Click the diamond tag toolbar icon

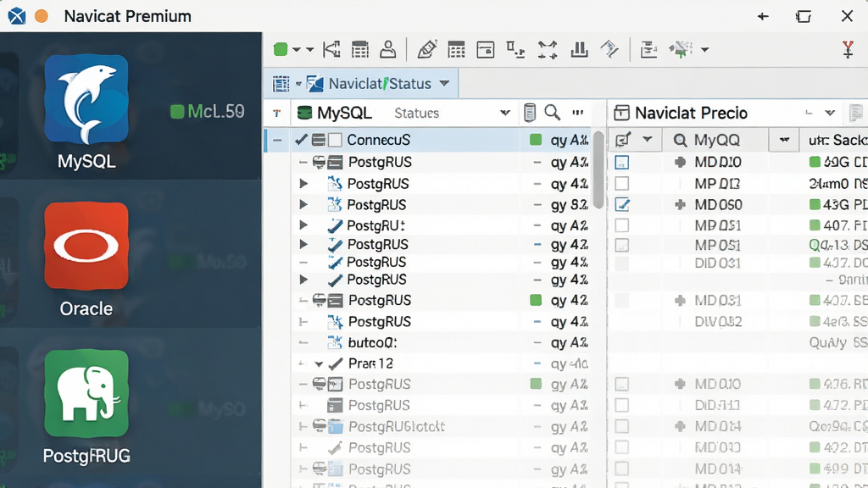[609, 50]
